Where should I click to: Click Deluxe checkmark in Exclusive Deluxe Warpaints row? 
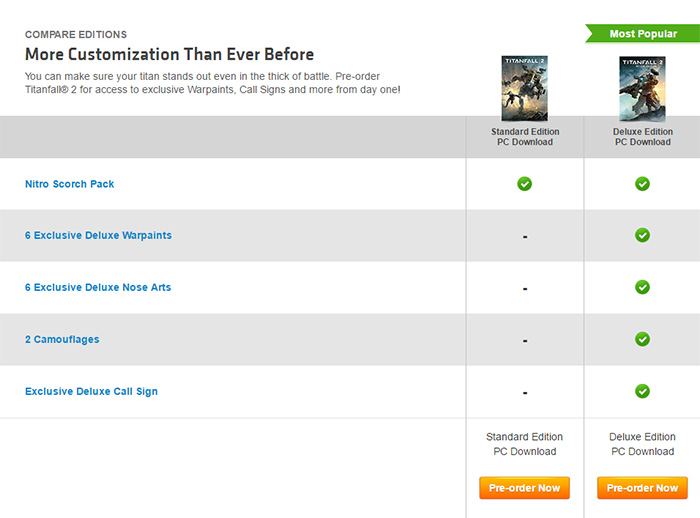642,235
